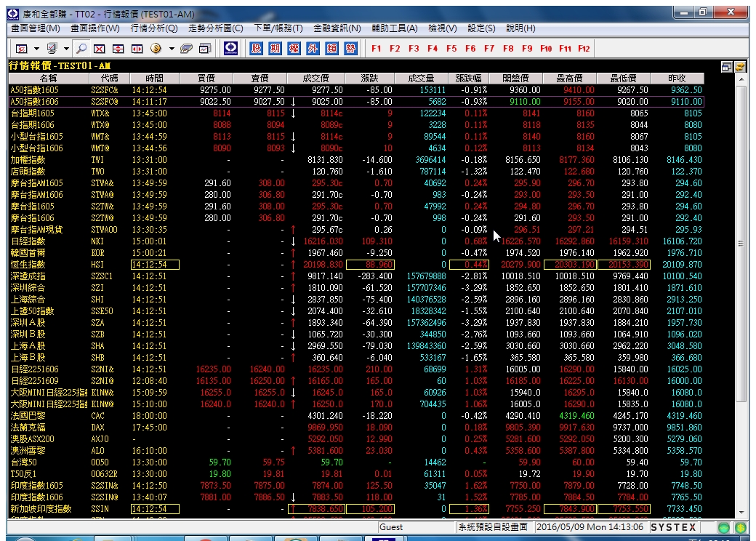Click the green wave status icon in status bar
The width and height of the screenshot is (756, 541).
click(x=723, y=527)
